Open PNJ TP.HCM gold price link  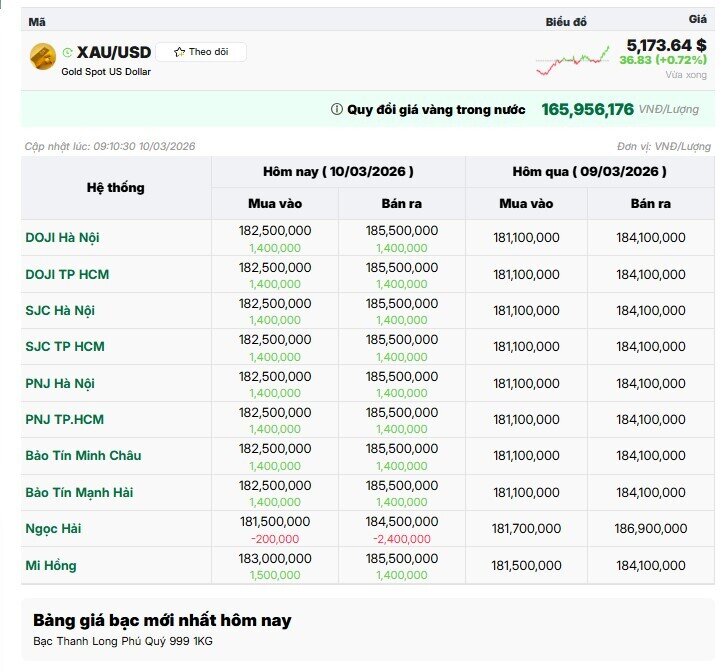[x=65, y=419]
